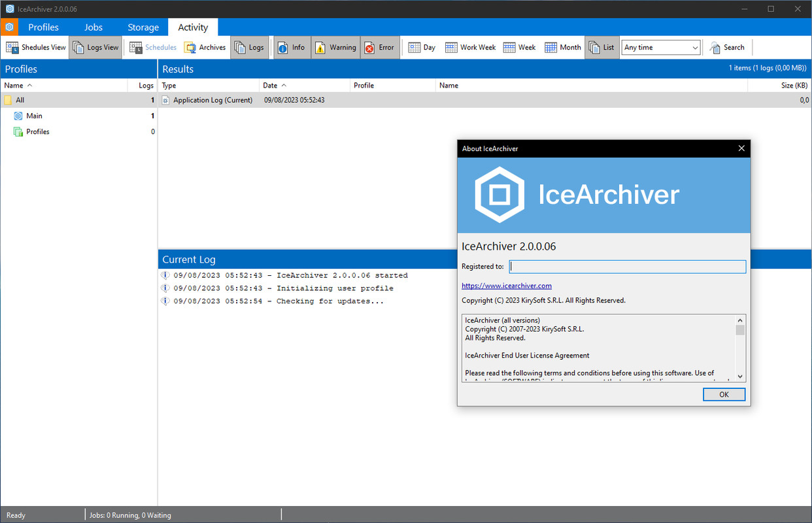The width and height of the screenshot is (812, 523).
Task: Click the license text scroll up arrow
Action: [740, 320]
